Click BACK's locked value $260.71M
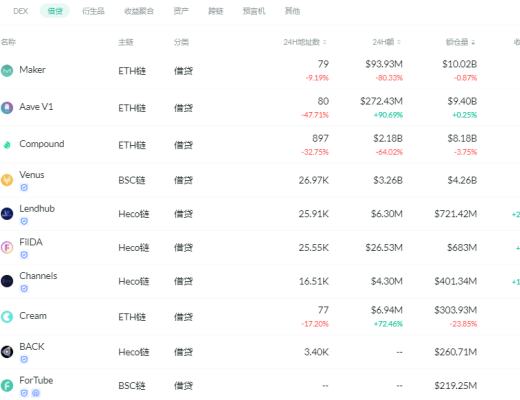 (456, 352)
